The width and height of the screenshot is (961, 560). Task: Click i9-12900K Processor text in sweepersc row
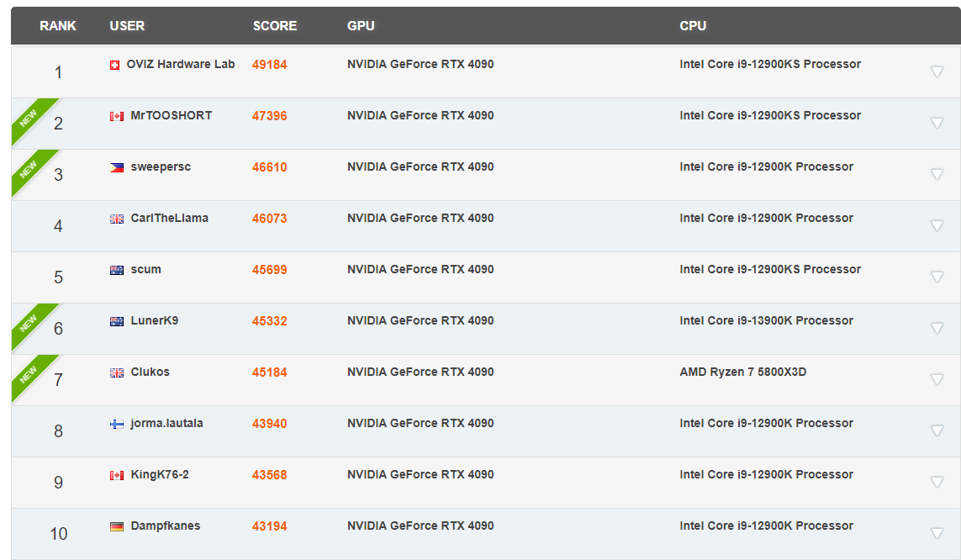[766, 166]
